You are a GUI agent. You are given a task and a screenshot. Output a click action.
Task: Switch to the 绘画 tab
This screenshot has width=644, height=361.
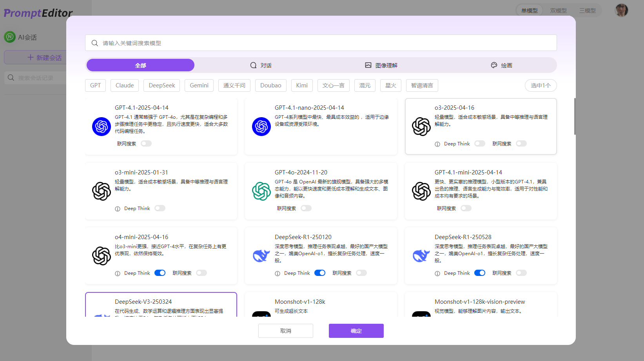click(x=501, y=65)
